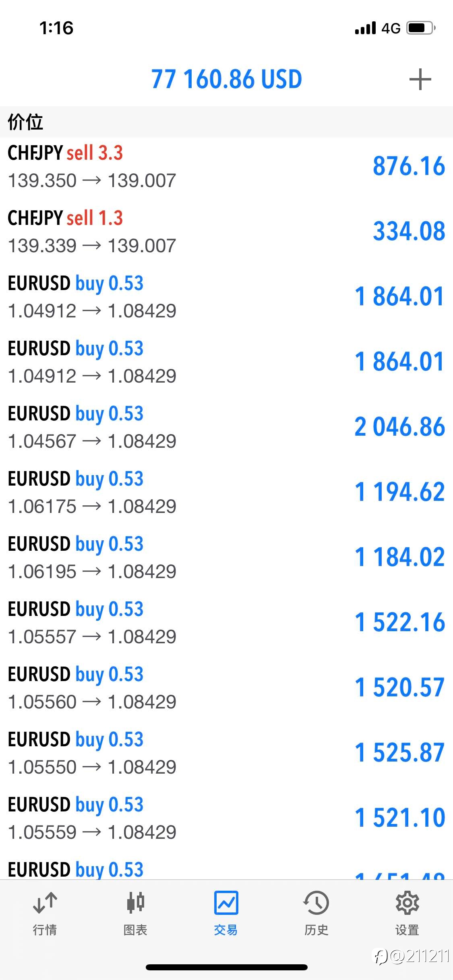Open EURUSD position opened at 1.06195
453x980 pixels.
coord(226,557)
